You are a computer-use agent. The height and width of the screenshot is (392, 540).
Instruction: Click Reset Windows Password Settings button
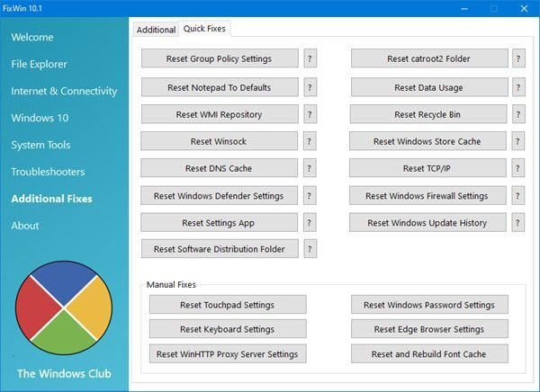(x=429, y=305)
